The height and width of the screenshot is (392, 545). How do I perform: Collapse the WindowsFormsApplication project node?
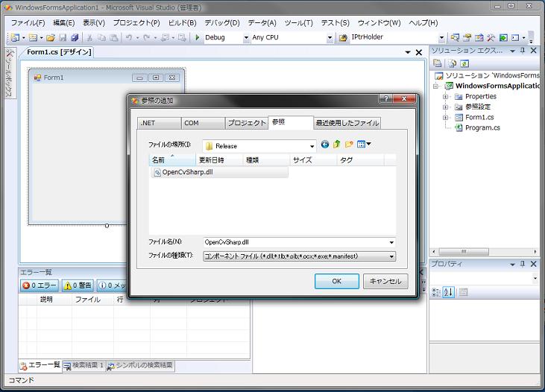pos(435,86)
